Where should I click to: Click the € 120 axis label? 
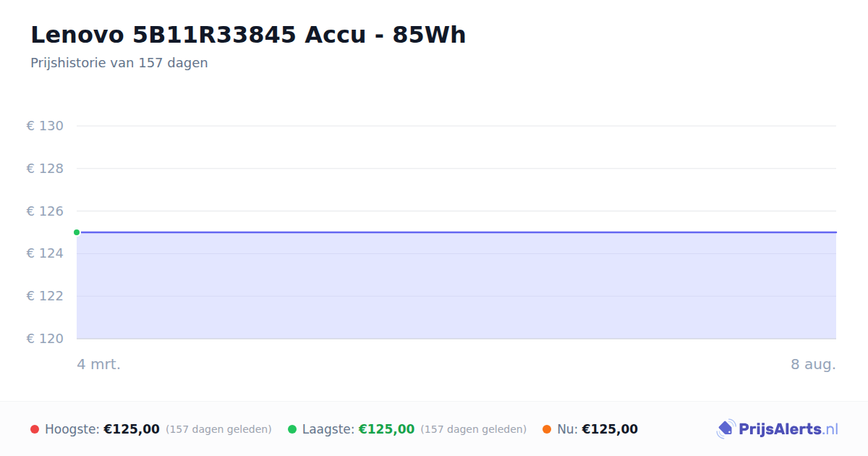(x=45, y=339)
